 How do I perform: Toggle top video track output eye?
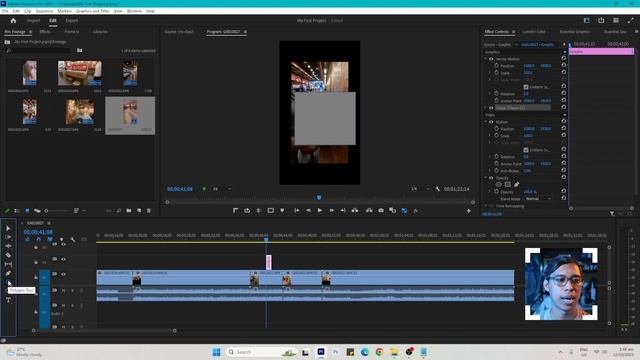click(x=63, y=244)
